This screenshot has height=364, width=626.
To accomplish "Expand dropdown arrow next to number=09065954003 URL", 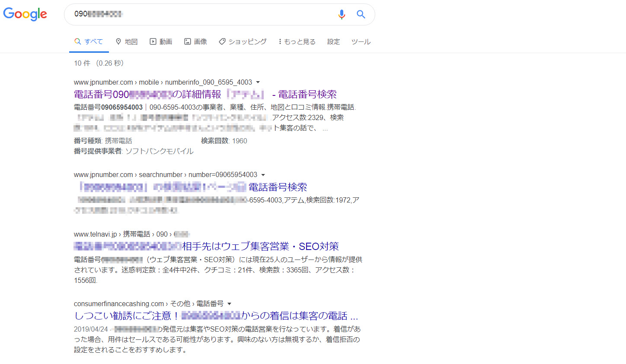I will click(x=263, y=175).
